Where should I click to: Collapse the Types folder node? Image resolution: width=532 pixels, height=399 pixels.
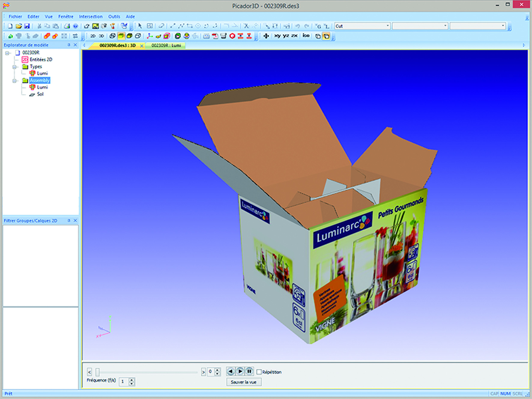coord(14,67)
